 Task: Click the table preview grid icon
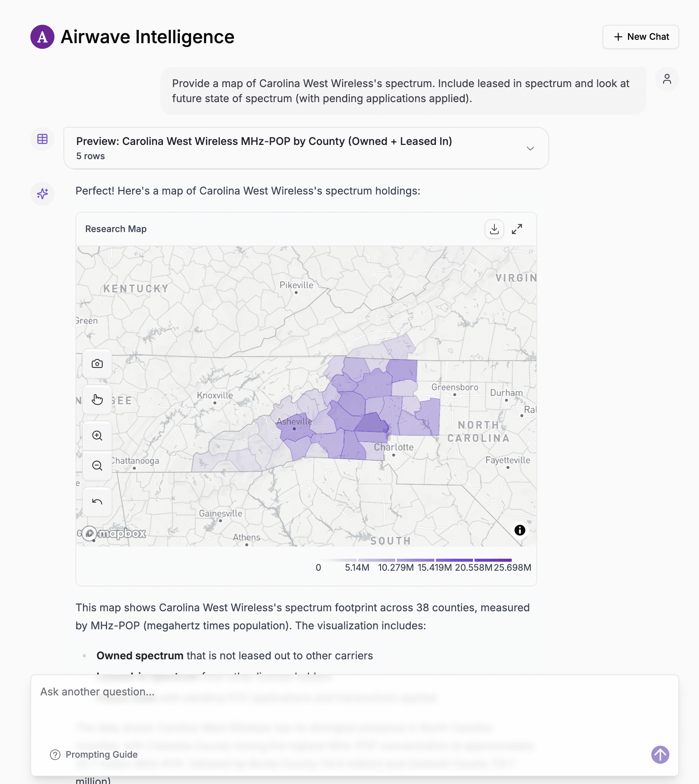[42, 139]
